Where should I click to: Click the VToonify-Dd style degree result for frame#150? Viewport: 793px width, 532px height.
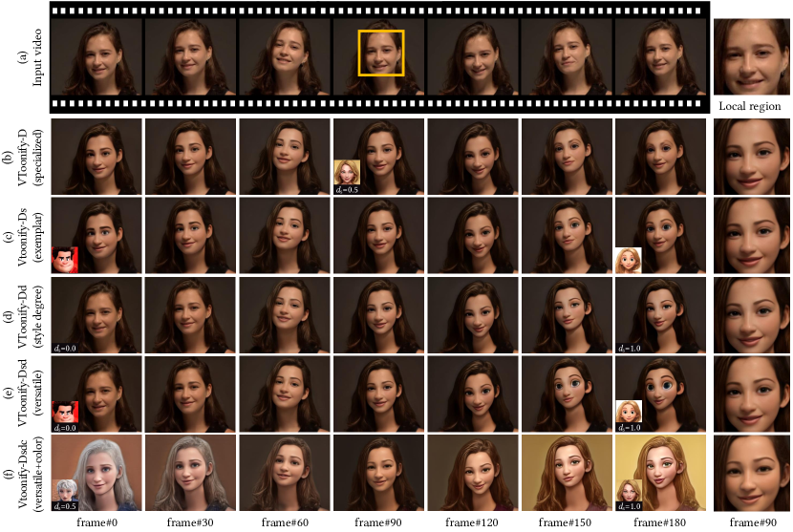566,314
